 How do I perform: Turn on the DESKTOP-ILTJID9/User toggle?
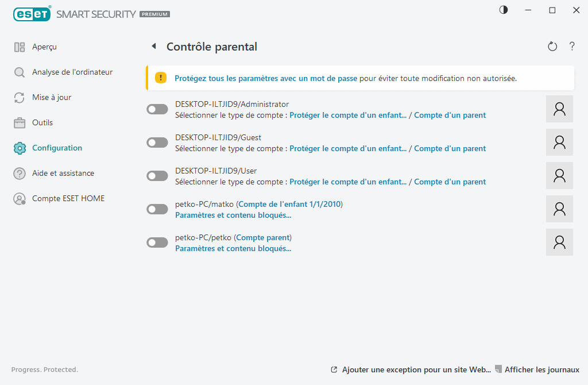157,176
